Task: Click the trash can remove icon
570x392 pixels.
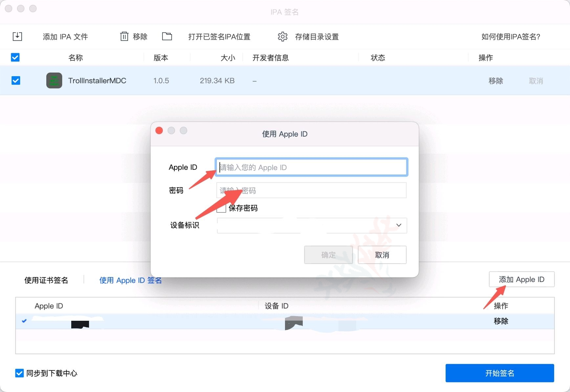Action: click(124, 36)
